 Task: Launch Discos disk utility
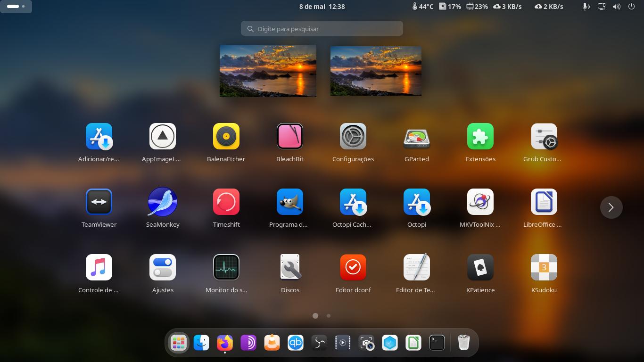290,267
